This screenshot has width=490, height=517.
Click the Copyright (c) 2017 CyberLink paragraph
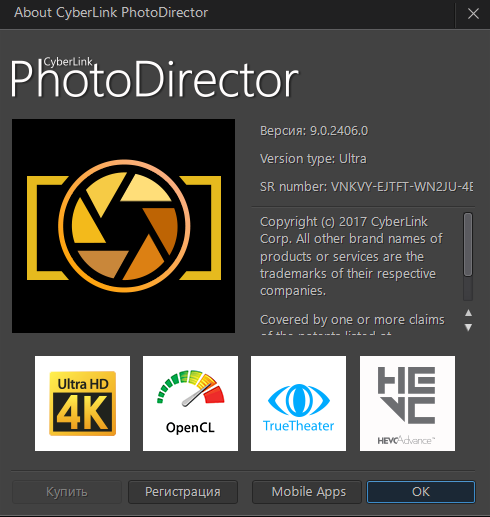351,256
